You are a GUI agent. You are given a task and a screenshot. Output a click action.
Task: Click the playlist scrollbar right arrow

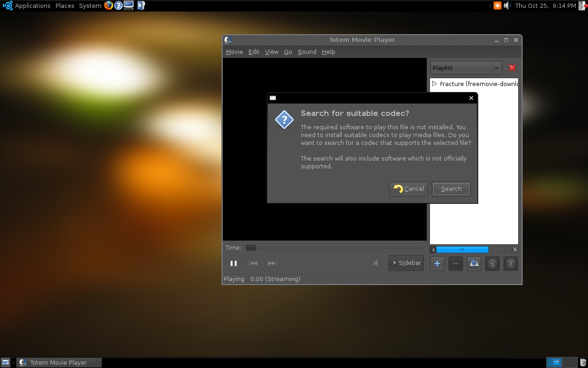[x=515, y=250]
